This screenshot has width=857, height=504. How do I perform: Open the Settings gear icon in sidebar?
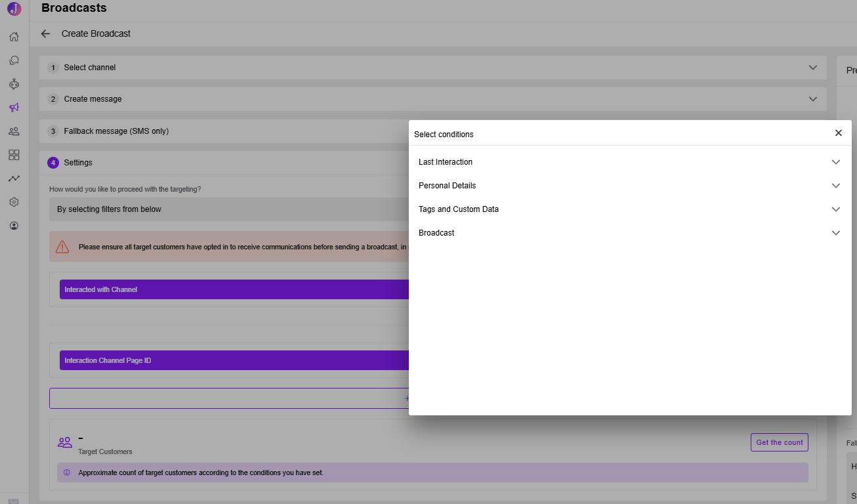[14, 202]
